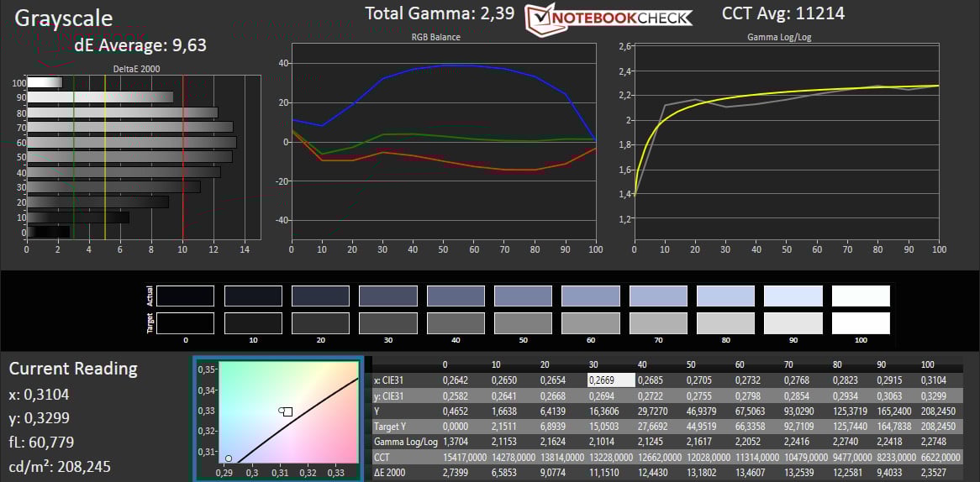980x482 pixels.
Task: Click the Target Y cell 92,7109
Action: tap(800, 427)
